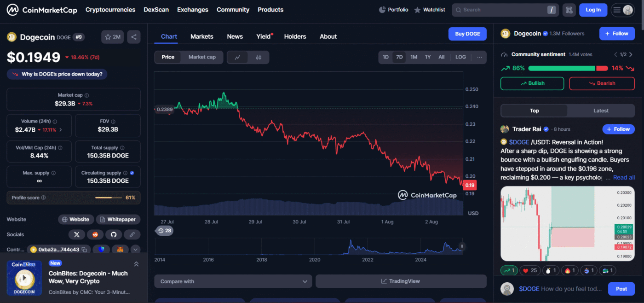Share Dogecoin using the share icon

coord(134,37)
